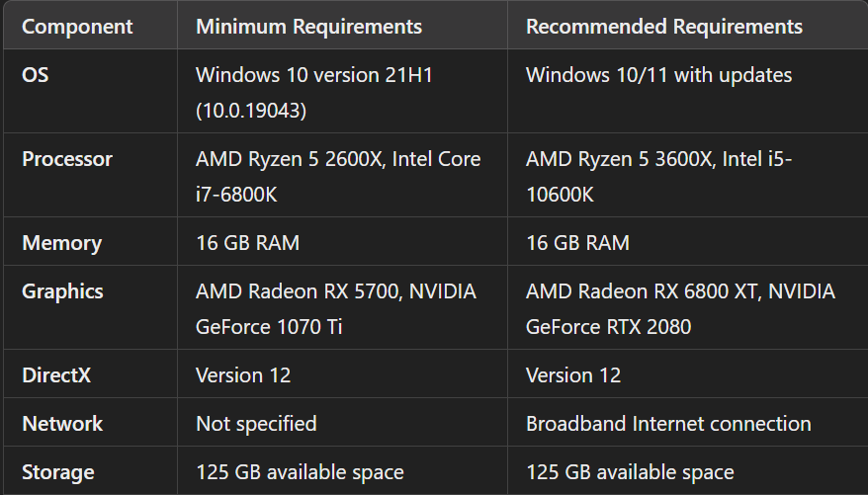Click the Windows 10/11 with updates cell

pyautogui.click(x=658, y=75)
